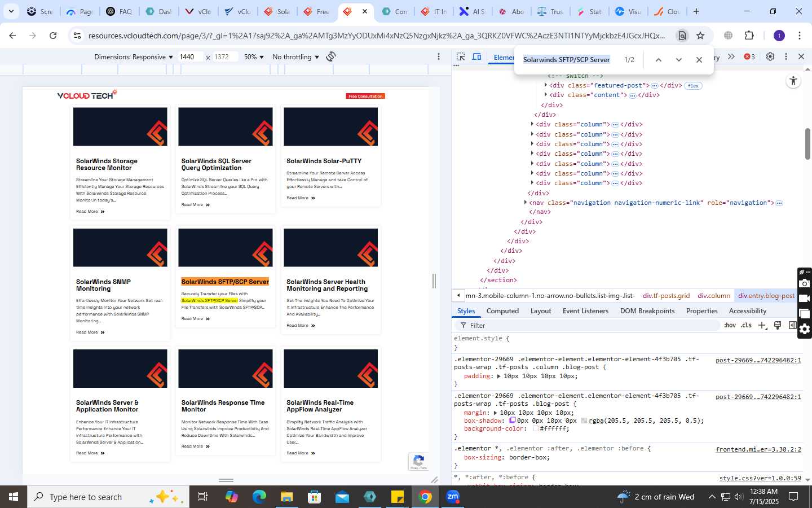Switch to the Computed tab
This screenshot has height=508, width=812.
(502, 311)
